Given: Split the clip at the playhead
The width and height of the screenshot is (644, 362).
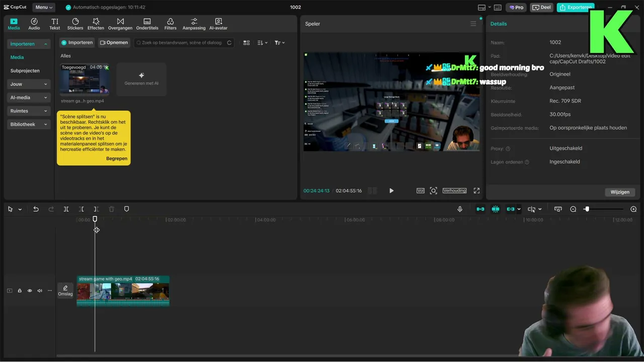Looking at the screenshot, I should pos(66,209).
